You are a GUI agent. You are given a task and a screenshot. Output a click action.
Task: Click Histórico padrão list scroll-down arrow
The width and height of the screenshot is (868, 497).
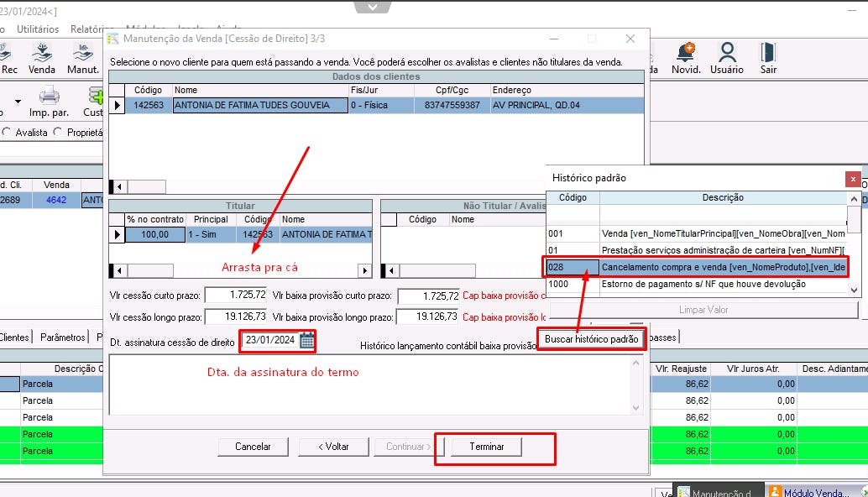(855, 290)
